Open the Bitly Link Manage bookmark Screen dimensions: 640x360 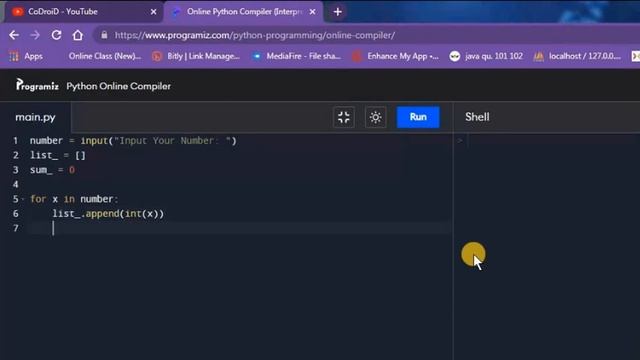[196, 56]
